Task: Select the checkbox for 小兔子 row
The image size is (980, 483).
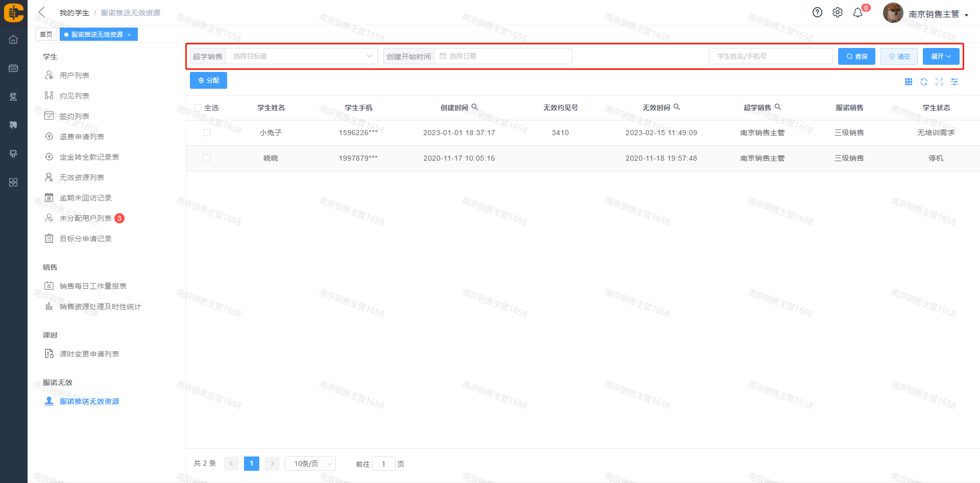Action: tap(207, 133)
